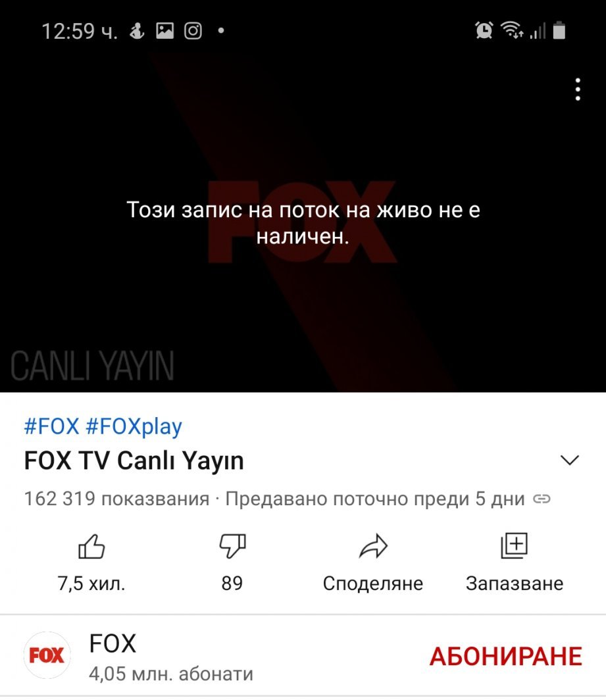
Task: Like the video with thumbs-up icon
Action: tap(91, 547)
